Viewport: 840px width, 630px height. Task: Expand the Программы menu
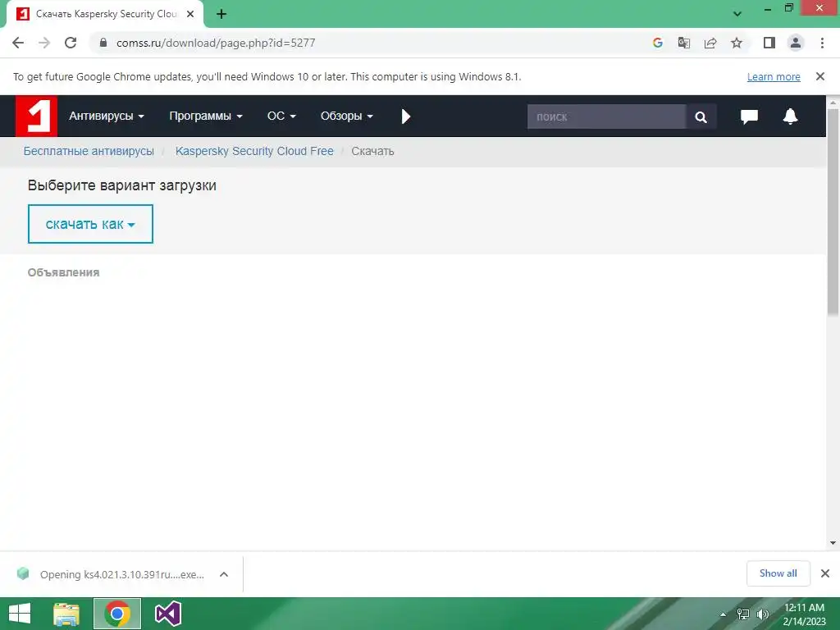tap(206, 116)
